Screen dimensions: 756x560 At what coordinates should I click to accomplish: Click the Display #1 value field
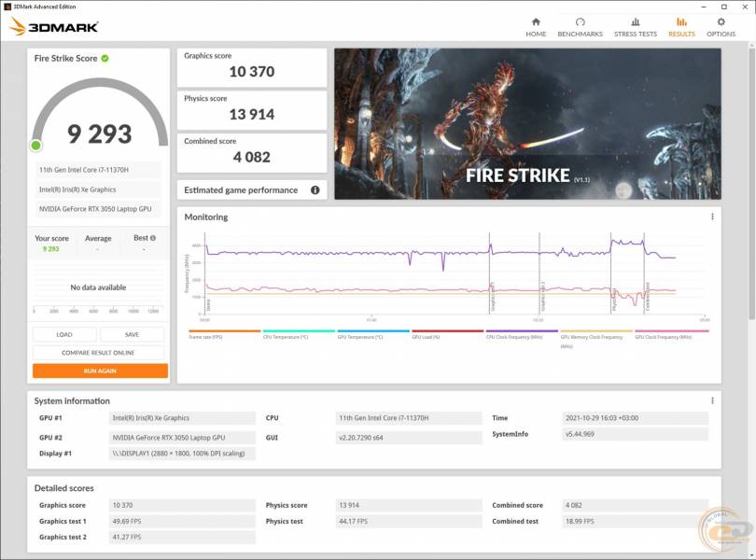click(182, 454)
